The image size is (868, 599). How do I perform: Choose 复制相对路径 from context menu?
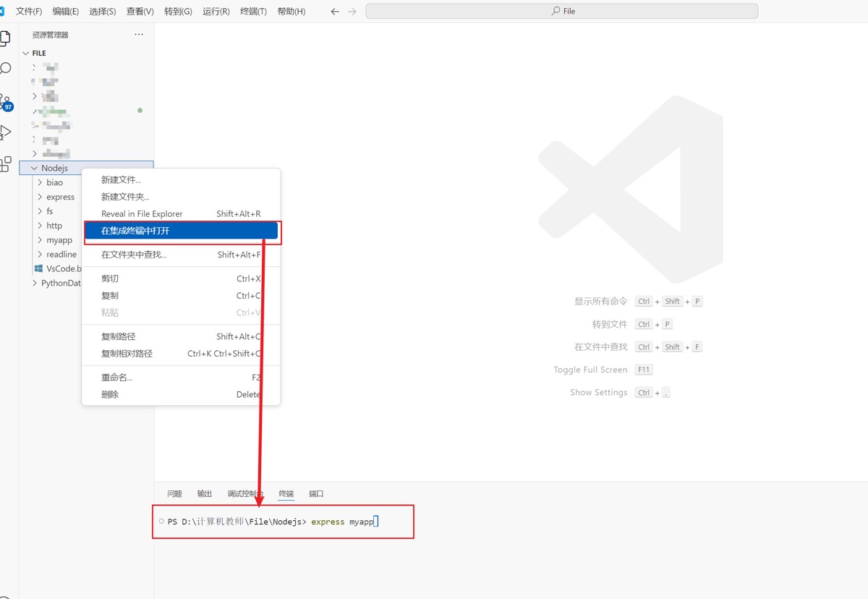181,353
